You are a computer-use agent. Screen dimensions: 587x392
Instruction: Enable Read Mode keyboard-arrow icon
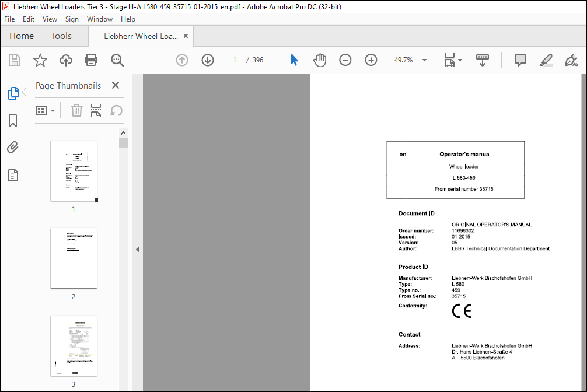click(x=482, y=60)
